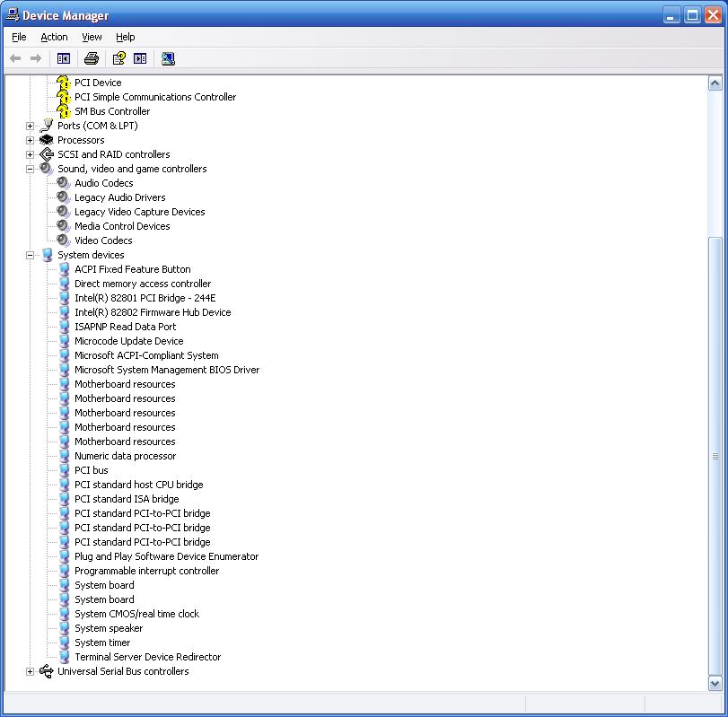Screen dimensions: 728x717
Task: Click the Print toolbar icon
Action: [91, 58]
